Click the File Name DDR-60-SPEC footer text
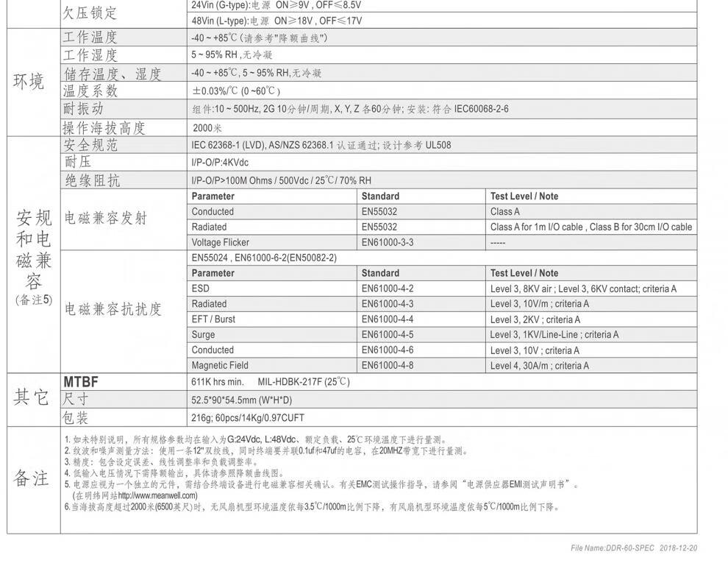 coord(634,548)
